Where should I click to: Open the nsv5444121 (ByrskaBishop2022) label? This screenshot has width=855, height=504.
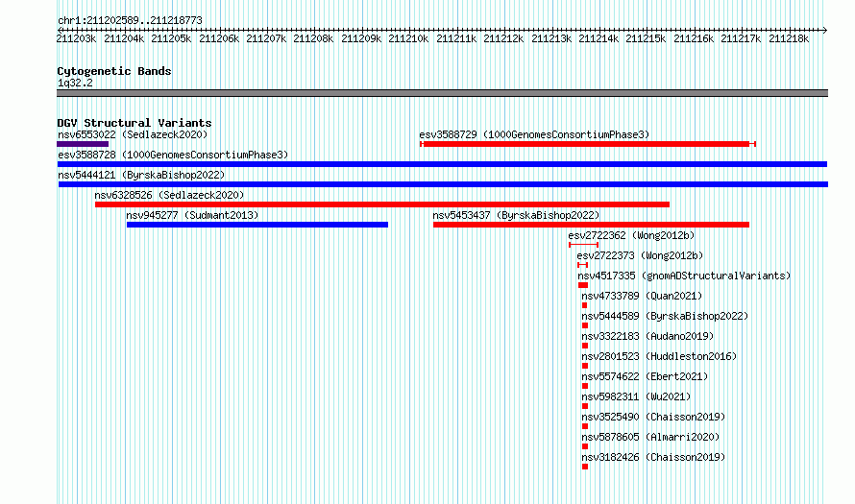(141, 175)
